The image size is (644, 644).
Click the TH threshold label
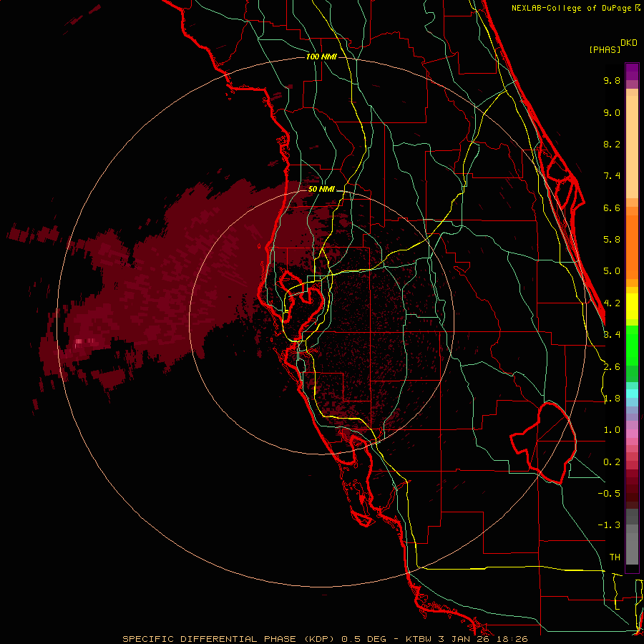(615, 557)
